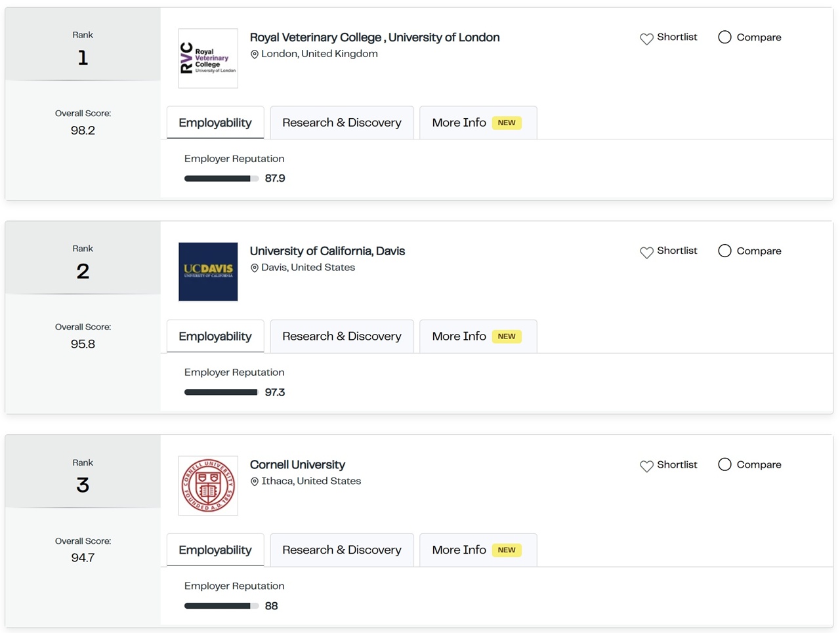Click the heart icon for UC Davis

click(646, 252)
